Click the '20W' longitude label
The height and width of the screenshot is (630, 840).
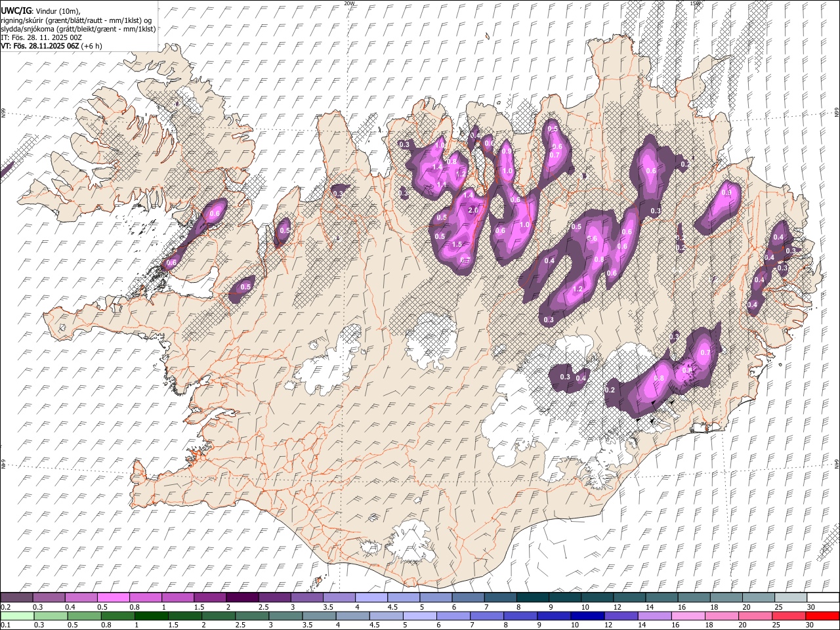tap(349, 3)
